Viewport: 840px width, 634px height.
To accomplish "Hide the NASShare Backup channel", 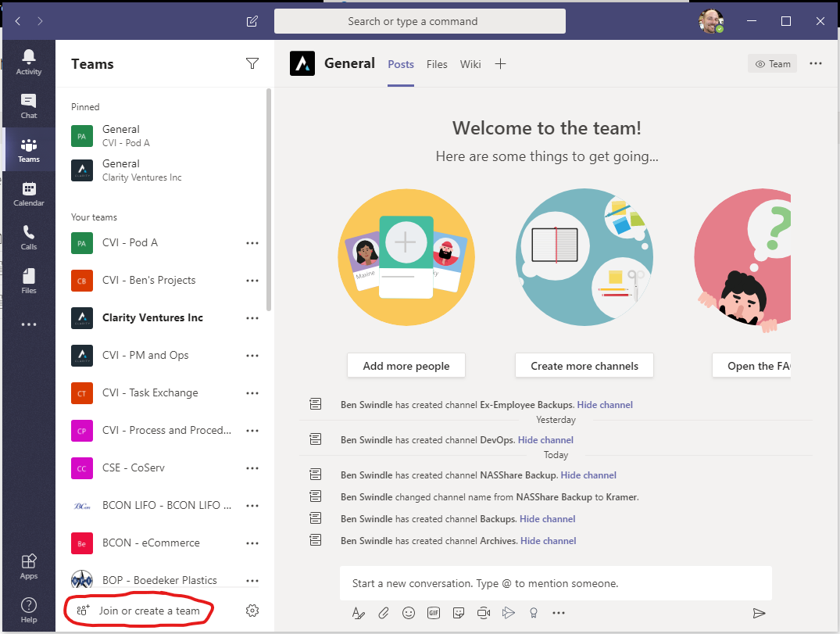I will [x=588, y=475].
